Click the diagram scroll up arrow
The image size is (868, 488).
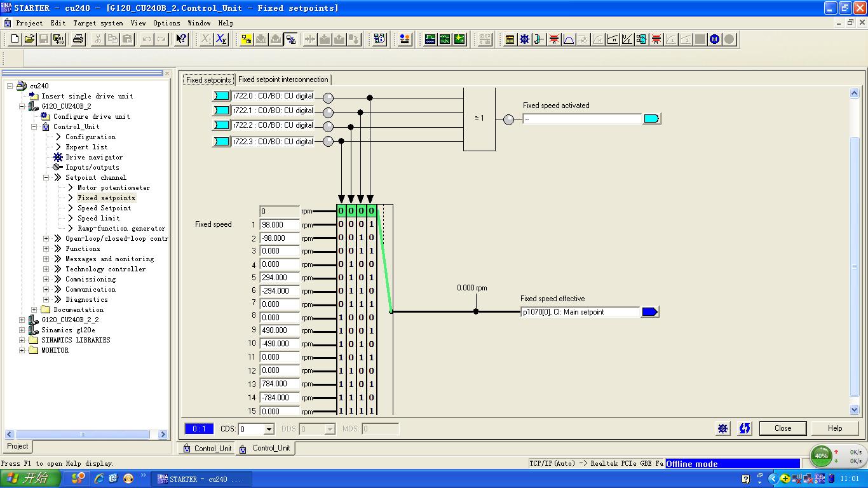pyautogui.click(x=854, y=93)
